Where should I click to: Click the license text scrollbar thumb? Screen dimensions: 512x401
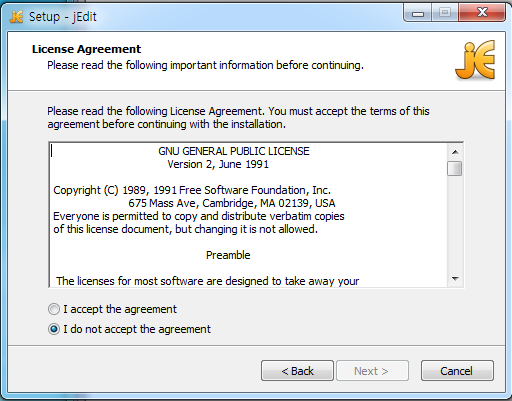click(x=455, y=168)
